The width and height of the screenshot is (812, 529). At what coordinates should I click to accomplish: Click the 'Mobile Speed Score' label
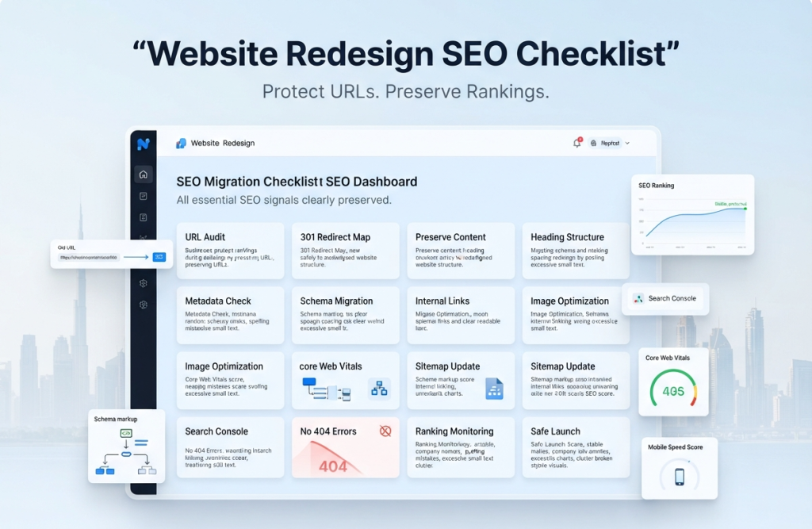[x=676, y=447]
